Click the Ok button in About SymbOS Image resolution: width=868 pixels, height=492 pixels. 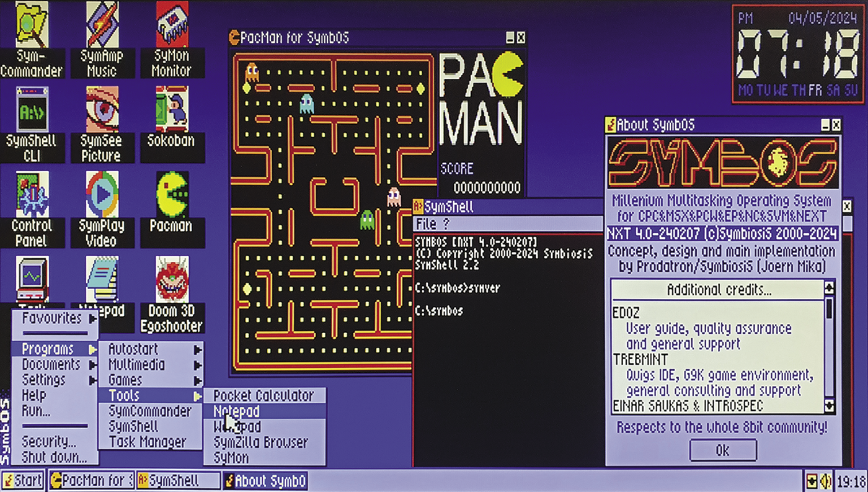[722, 450]
